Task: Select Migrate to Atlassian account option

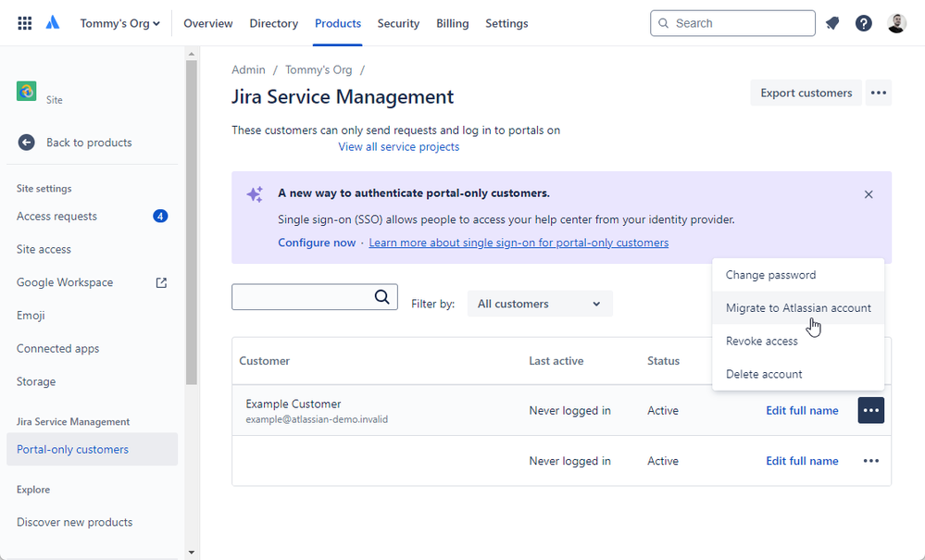Action: [798, 308]
